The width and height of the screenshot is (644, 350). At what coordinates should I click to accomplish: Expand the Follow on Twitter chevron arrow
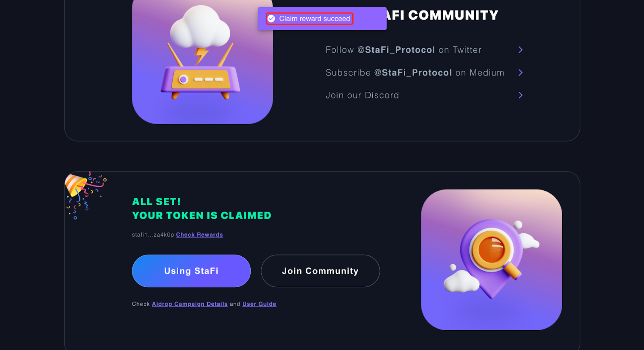tap(520, 50)
